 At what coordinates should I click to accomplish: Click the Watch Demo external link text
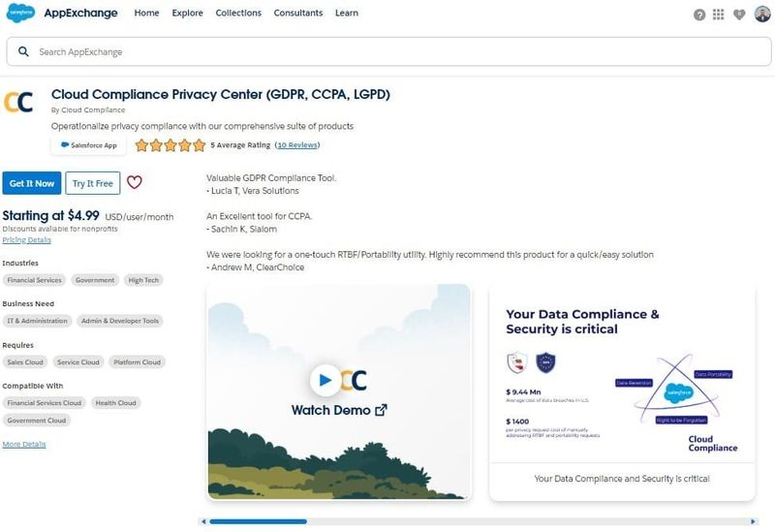click(339, 410)
